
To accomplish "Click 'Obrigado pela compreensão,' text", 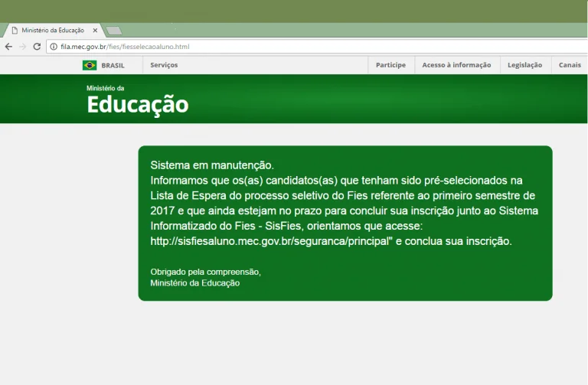I will (x=205, y=272).
